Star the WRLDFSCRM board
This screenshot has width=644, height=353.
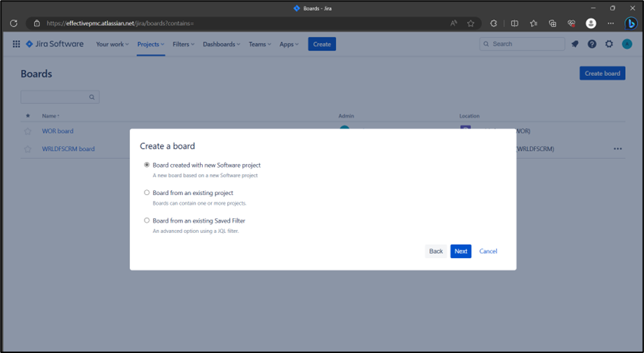[27, 149]
